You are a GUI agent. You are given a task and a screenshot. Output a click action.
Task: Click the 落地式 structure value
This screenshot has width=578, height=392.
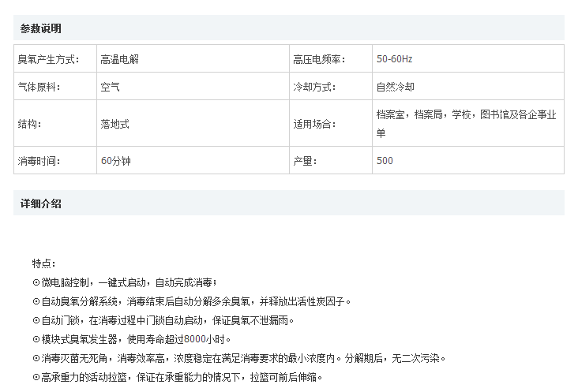click(x=114, y=124)
